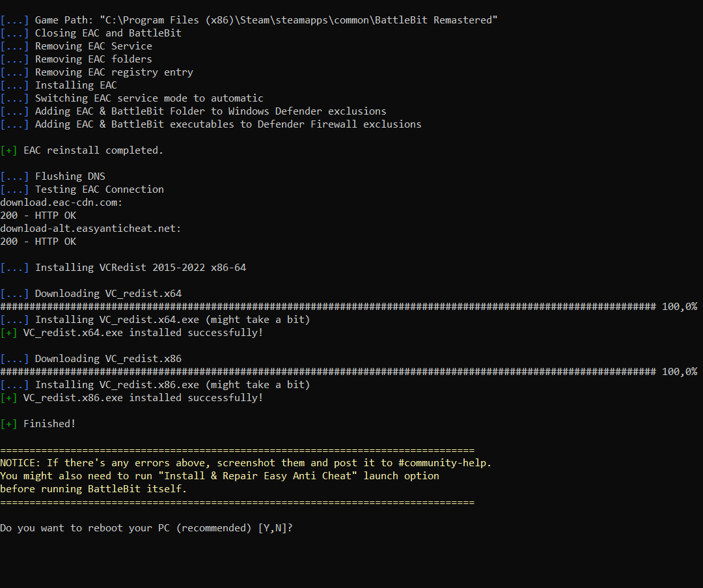This screenshot has width=703, height=588.
Task: Click the BattleBit Remastered game path line
Action: tap(266, 20)
